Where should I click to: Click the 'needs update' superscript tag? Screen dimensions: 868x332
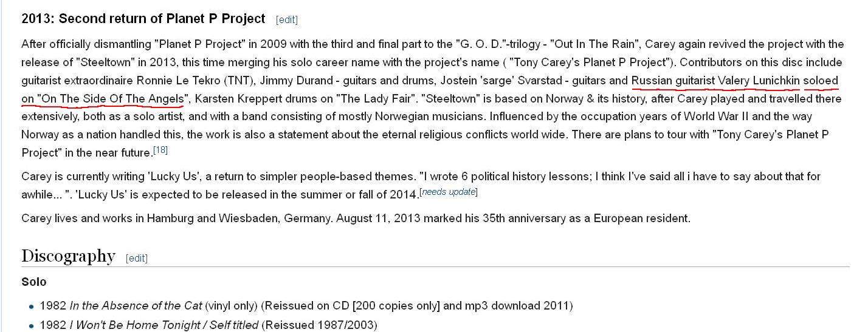449,192
